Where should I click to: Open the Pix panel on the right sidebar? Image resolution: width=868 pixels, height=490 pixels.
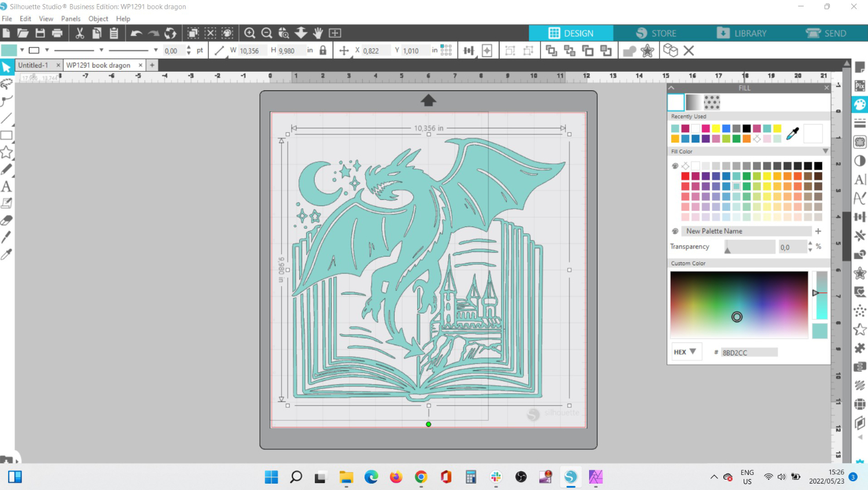coord(860,86)
